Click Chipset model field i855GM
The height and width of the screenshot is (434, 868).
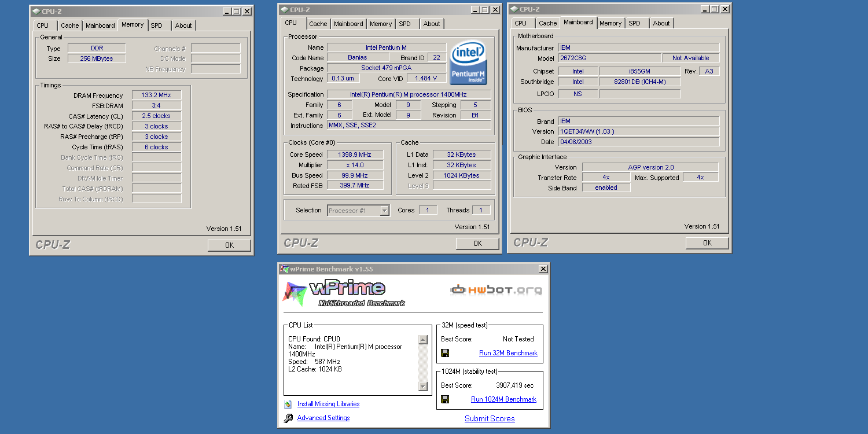click(640, 71)
